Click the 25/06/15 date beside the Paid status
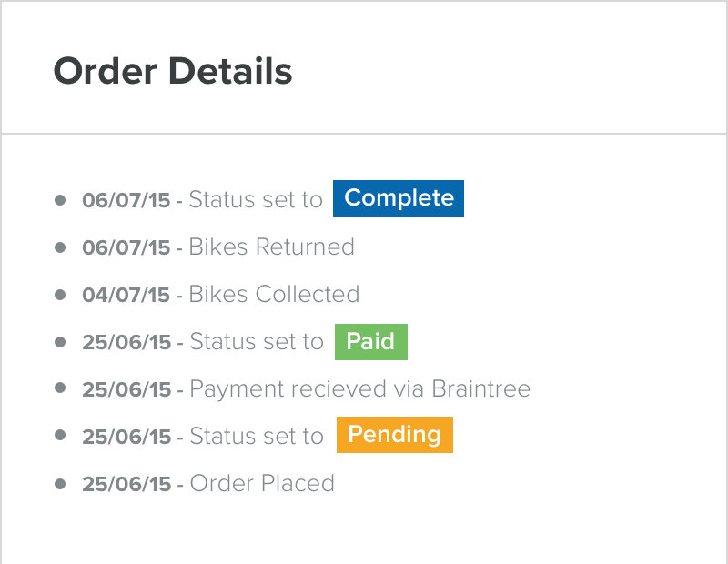This screenshot has height=564, width=728. click(x=126, y=342)
